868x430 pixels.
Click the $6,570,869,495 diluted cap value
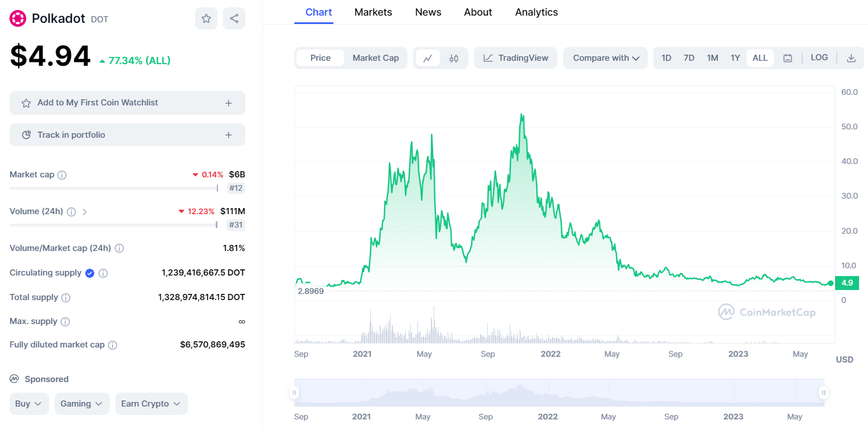coord(212,345)
